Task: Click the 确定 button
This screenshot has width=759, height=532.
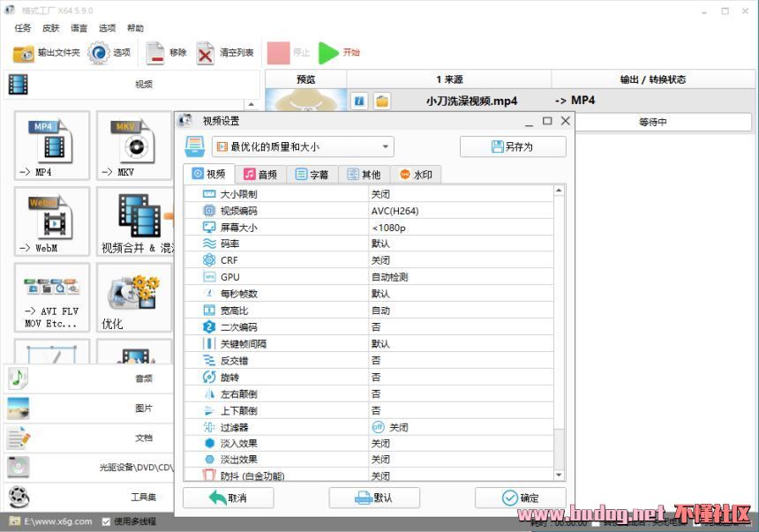Action: (x=520, y=498)
